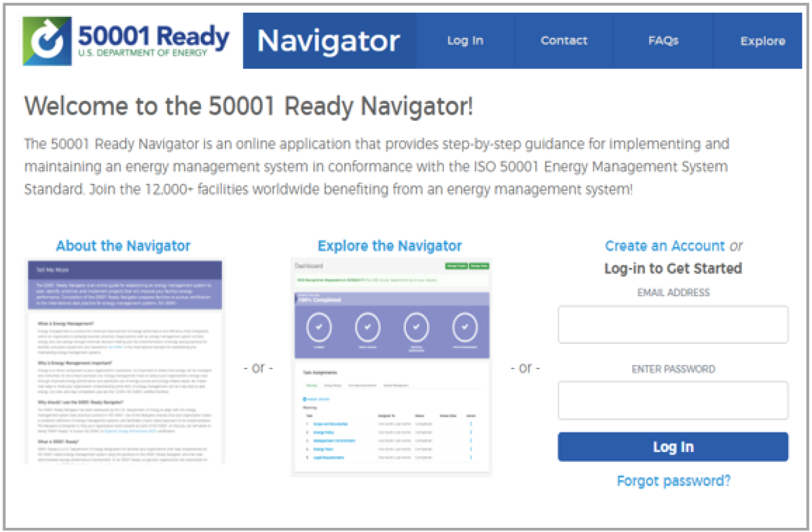Go to the FAQs section

click(663, 41)
